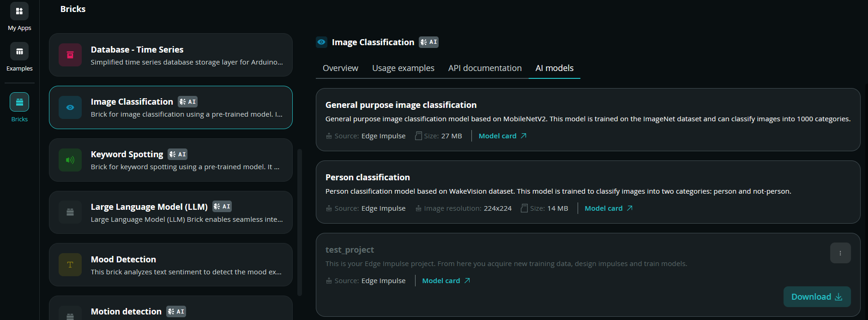Select the Motion detection brick
Viewport: 868px width, 320px height.
pyautogui.click(x=171, y=308)
